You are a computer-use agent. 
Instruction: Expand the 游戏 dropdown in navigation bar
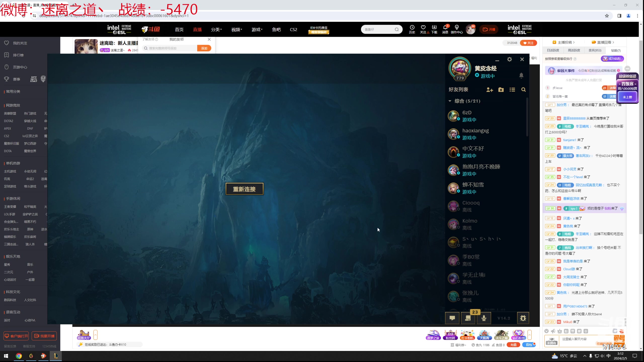coord(257,30)
